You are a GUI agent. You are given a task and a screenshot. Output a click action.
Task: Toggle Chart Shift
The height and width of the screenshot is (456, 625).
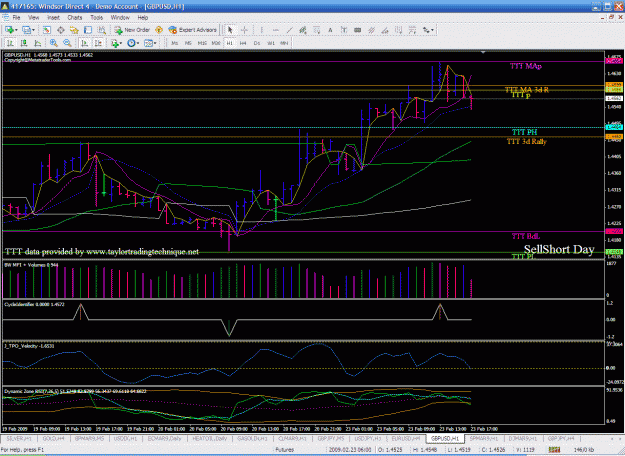(x=98, y=43)
